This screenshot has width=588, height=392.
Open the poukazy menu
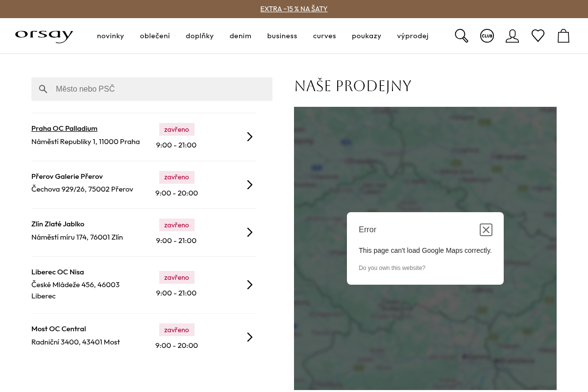367,36
